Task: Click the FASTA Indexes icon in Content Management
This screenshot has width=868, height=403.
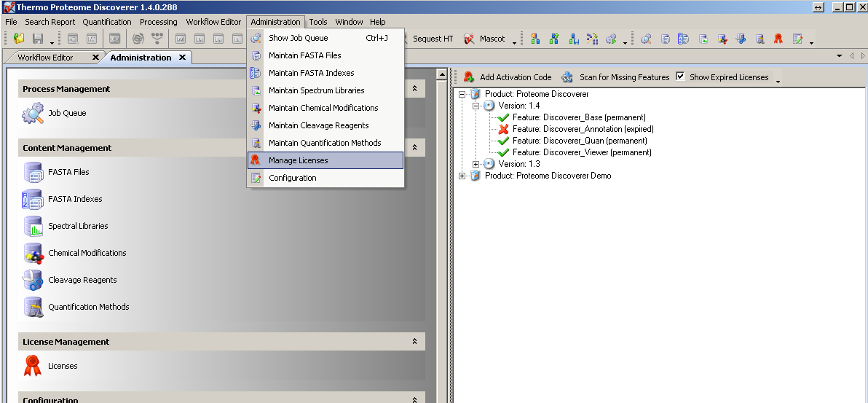Action: click(x=33, y=199)
